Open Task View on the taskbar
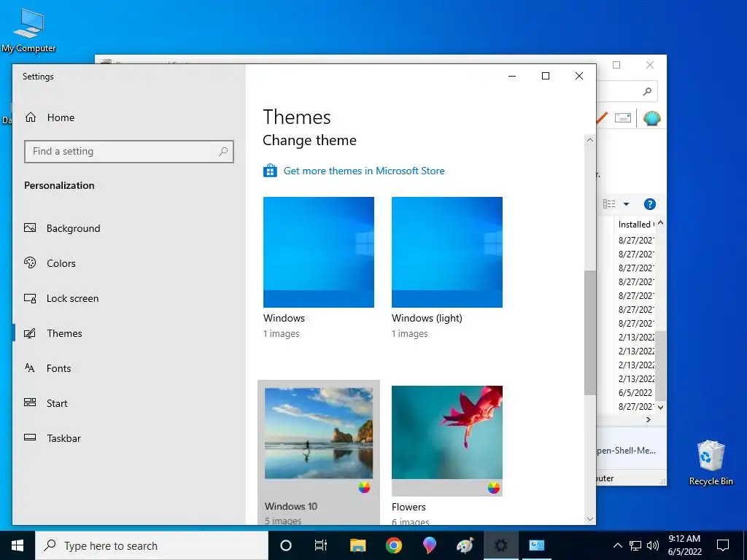Screen dimensions: 747x560 coord(321,545)
